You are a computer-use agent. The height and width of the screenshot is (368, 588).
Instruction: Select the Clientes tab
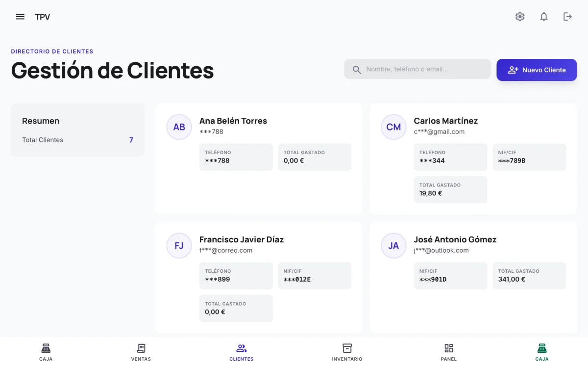click(x=242, y=352)
